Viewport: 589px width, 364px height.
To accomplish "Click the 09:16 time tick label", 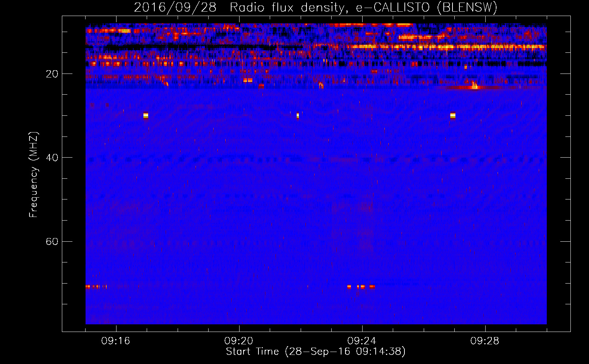I will click(x=116, y=341).
